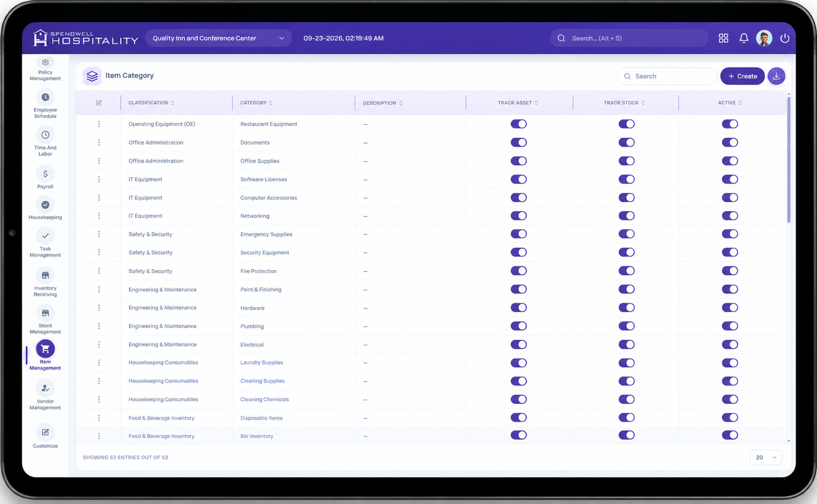817x504 pixels.
Task: Open the Policy Management sidebar icon
Action: pyautogui.click(x=45, y=63)
